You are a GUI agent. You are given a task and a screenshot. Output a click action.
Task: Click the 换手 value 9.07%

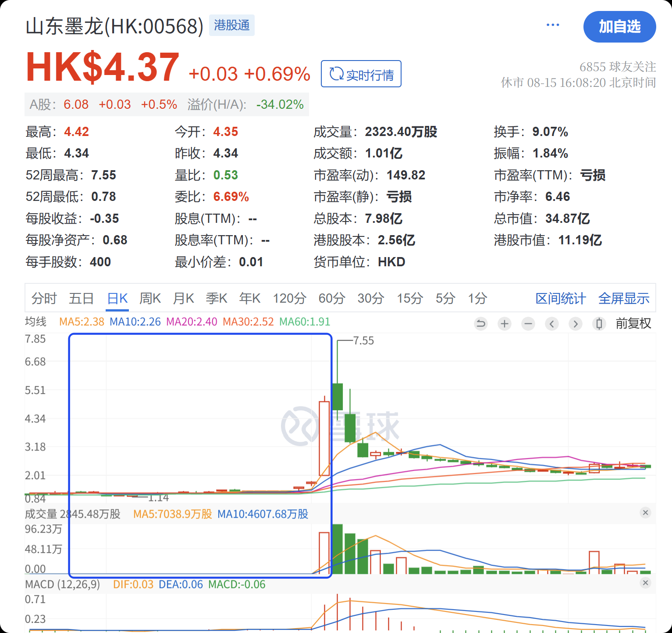coord(550,132)
